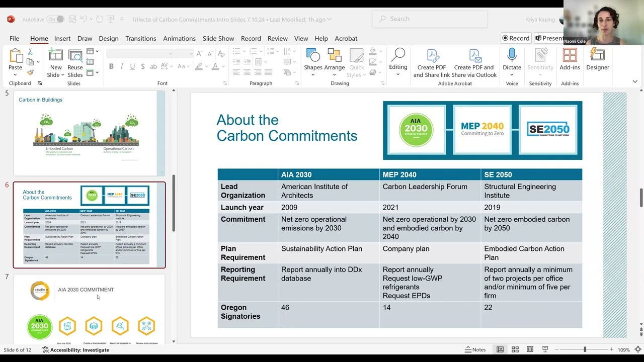Click the Clear All Formatting icon
Image resolution: width=644 pixels, height=362 pixels.
(220, 54)
